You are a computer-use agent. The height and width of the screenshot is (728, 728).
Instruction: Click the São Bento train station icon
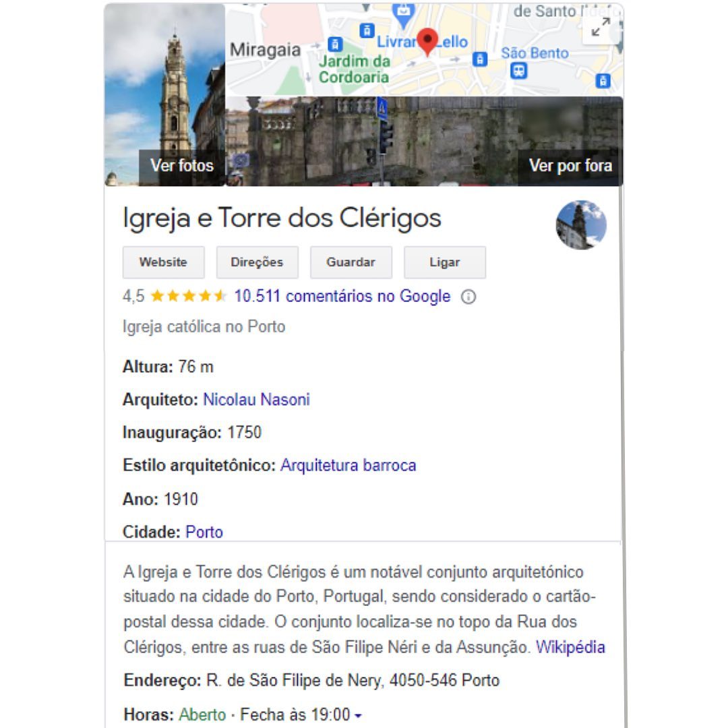518,71
